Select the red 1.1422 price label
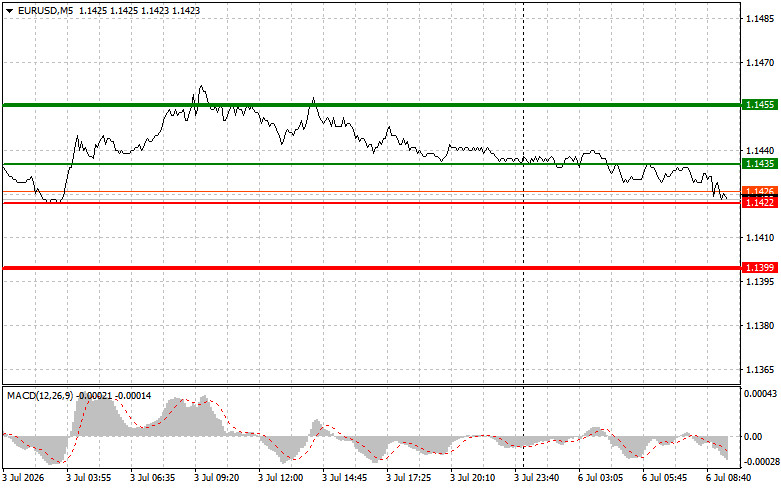Viewport: 781px width, 489px height. coord(760,203)
